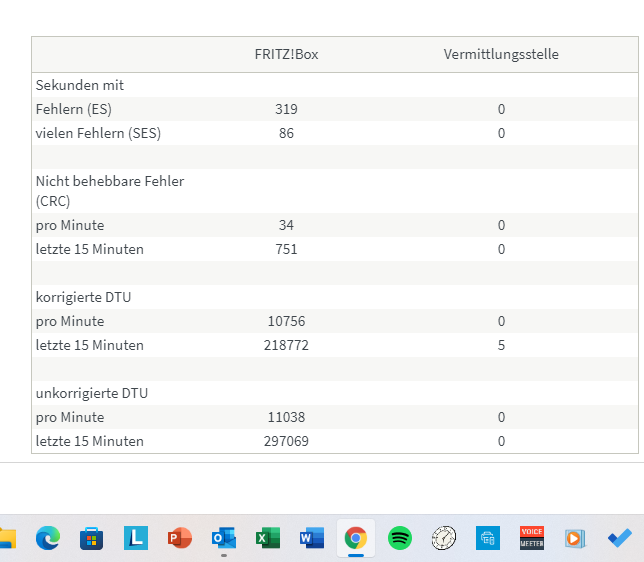This screenshot has height=562, width=644.
Task: Open the Windows Media Player icon
Action: 575,538
